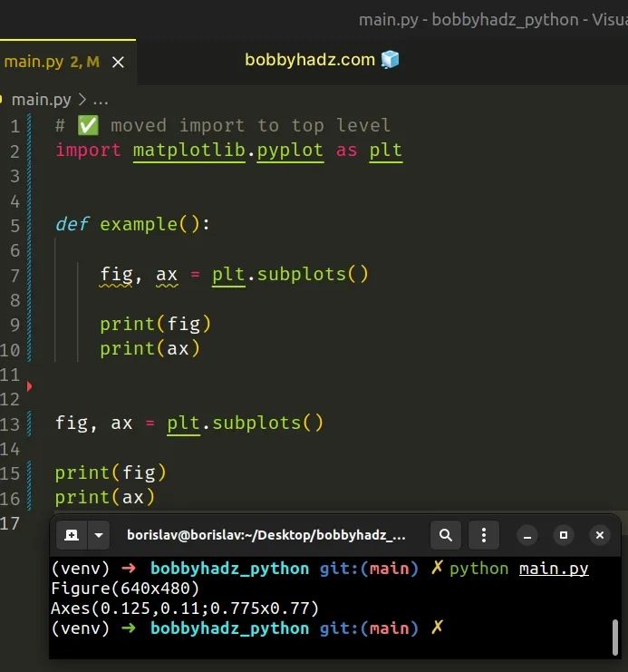This screenshot has height=672, width=628.
Task: Click the window title 'main.py - bobbyhadz_python'
Action: tap(469, 20)
